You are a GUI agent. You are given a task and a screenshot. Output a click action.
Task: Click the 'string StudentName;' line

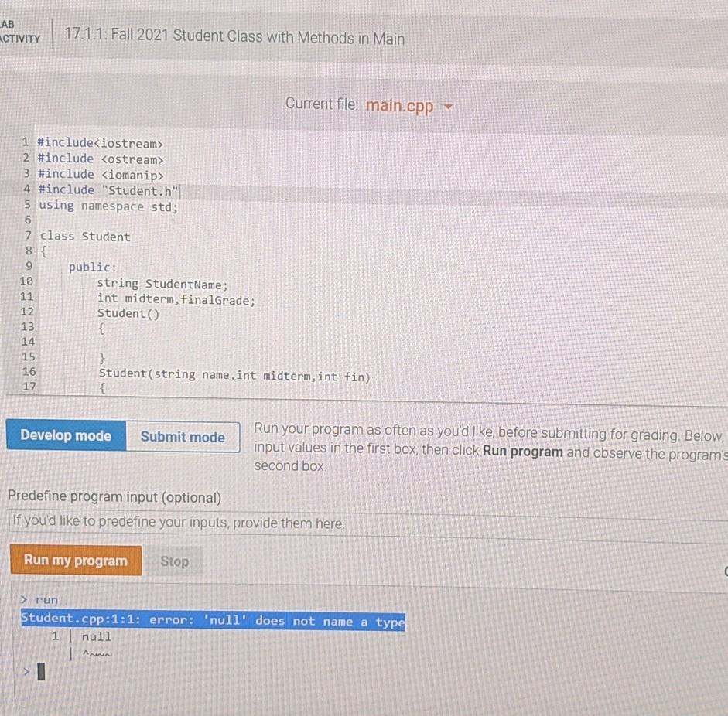pyautogui.click(x=162, y=284)
